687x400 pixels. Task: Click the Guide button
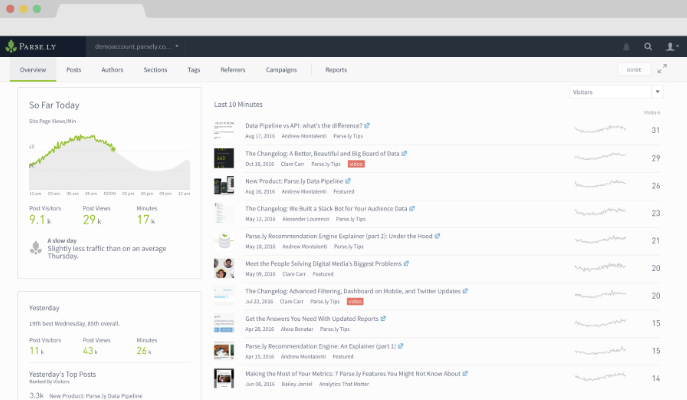click(634, 70)
